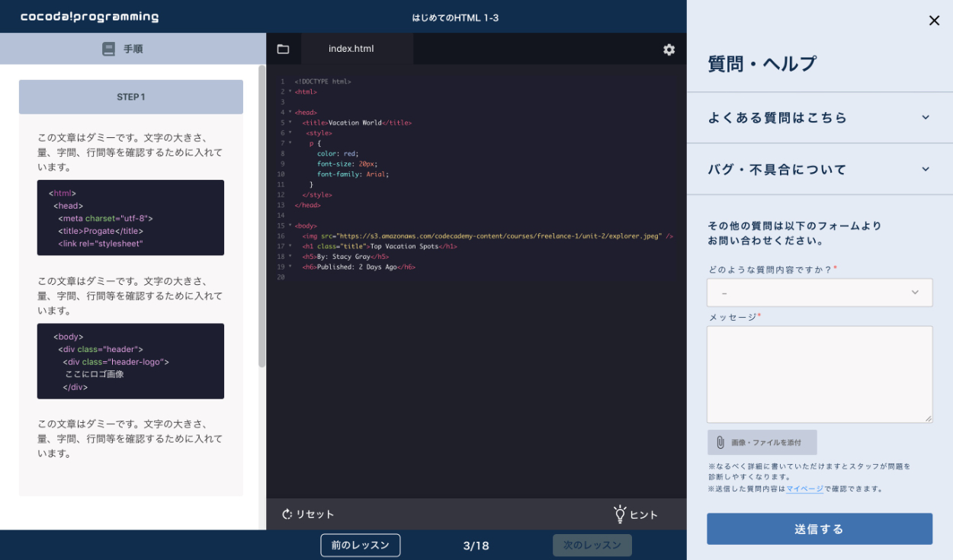This screenshot has width=953, height=560.
Task: Collapse the head tag fold arrow
Action: click(x=290, y=113)
